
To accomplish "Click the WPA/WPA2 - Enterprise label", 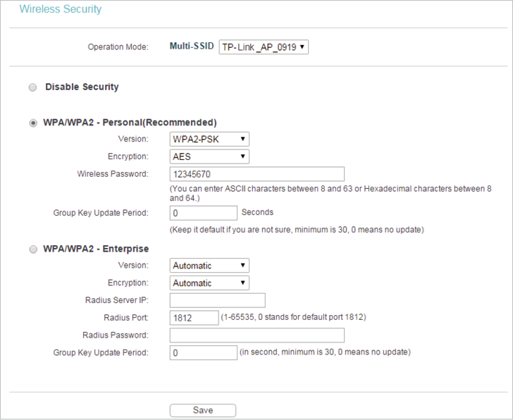I will [96, 249].
